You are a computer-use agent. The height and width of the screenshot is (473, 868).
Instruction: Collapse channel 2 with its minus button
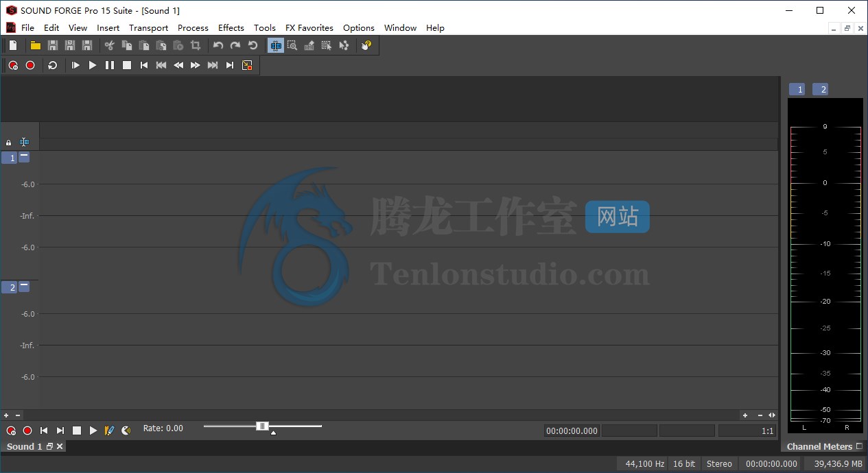click(x=24, y=287)
